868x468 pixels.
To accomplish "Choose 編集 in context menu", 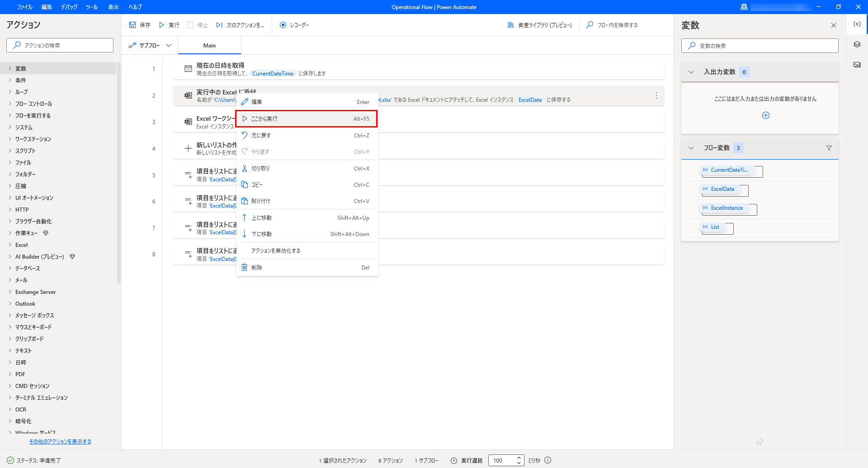I will tap(307, 102).
